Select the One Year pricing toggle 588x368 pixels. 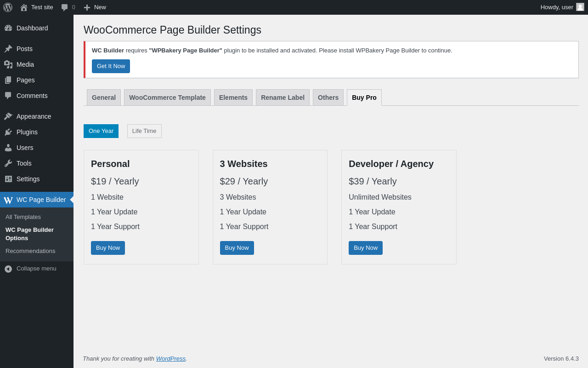coord(101,131)
